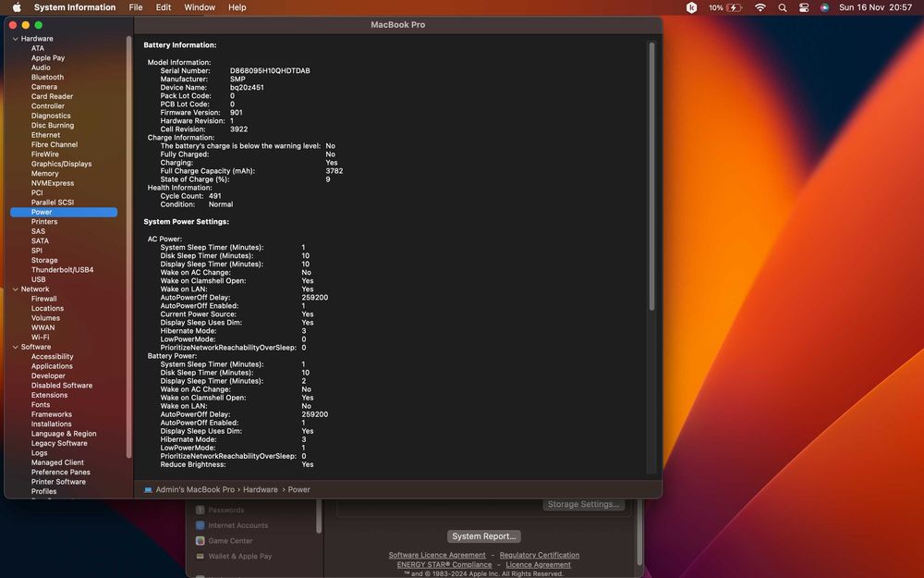Screen dimensions: 924x578
Task: Select ATA in the sidebar
Action: point(38,48)
